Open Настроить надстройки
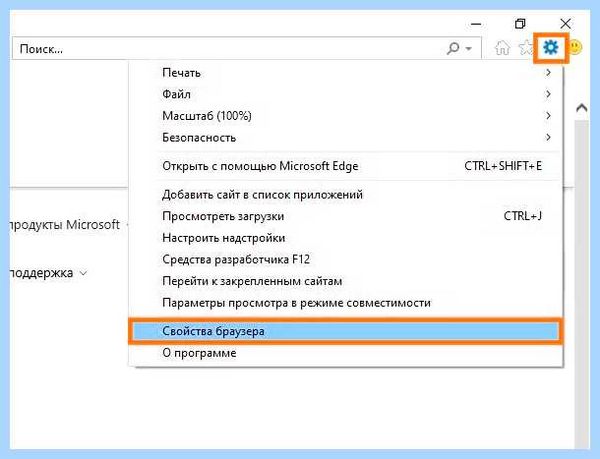The width and height of the screenshot is (600, 459). coord(346,238)
